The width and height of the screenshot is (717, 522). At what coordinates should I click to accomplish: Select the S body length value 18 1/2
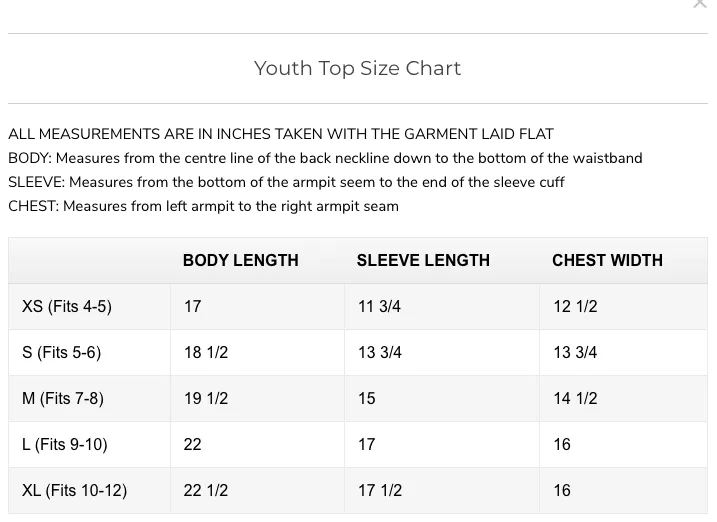click(206, 352)
